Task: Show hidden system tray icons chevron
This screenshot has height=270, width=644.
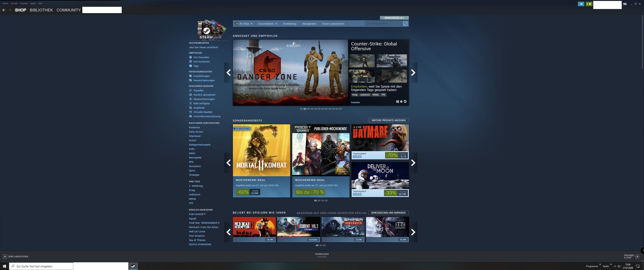Action: tap(615, 266)
